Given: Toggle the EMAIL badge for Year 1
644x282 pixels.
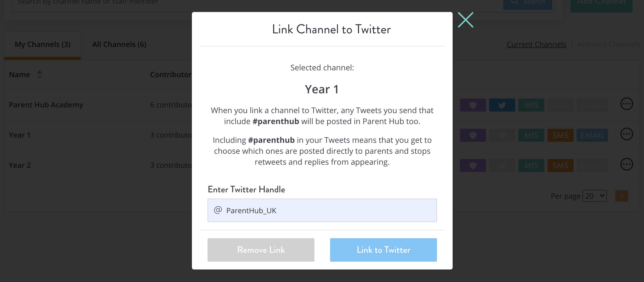Looking at the screenshot, I should tap(592, 135).
